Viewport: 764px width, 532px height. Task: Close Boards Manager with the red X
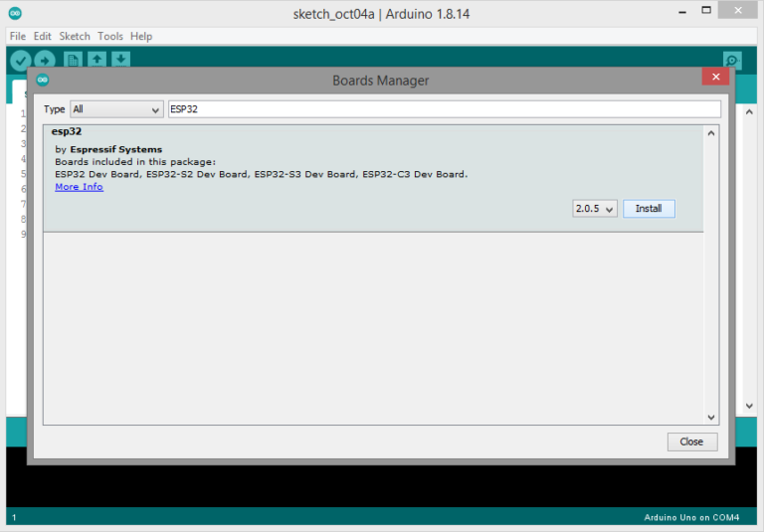(x=716, y=77)
